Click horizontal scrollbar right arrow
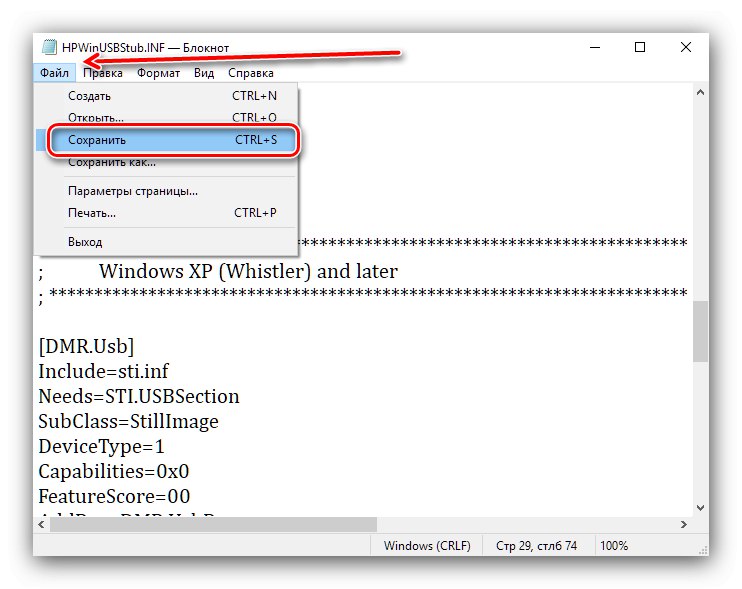This screenshot has height=589, width=742. tap(683, 524)
